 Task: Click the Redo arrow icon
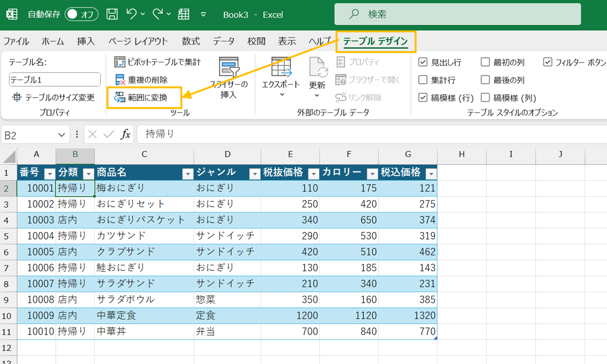[158, 14]
